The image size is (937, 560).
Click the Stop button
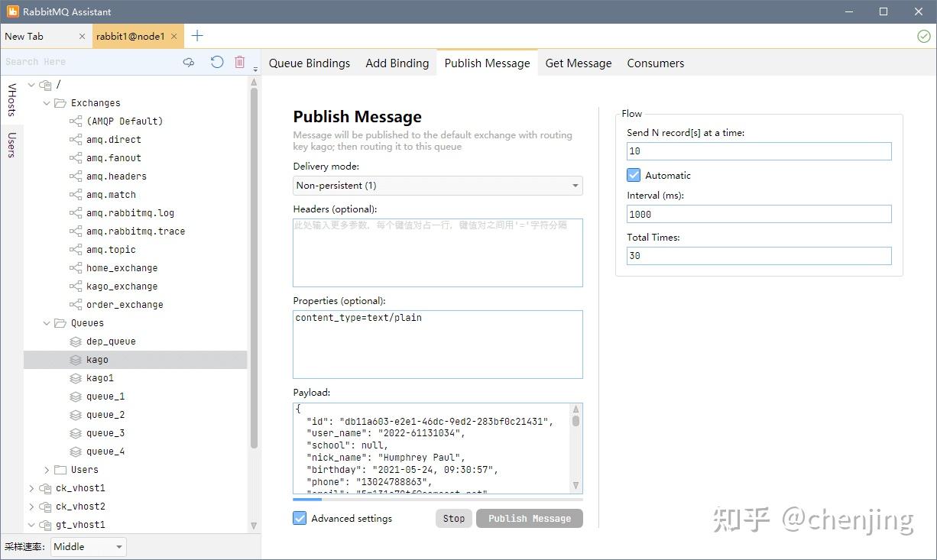pos(454,519)
